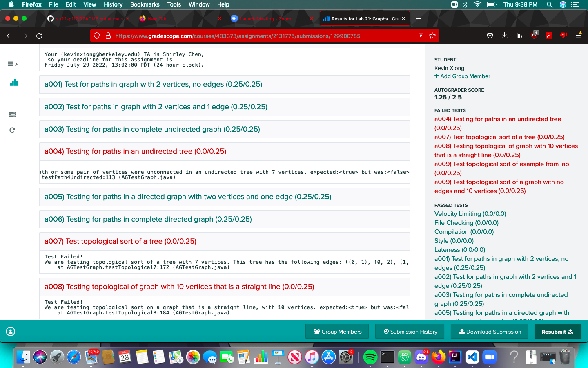
Task: Expand test a001 paths with 2 vertices
Action: (x=153, y=84)
